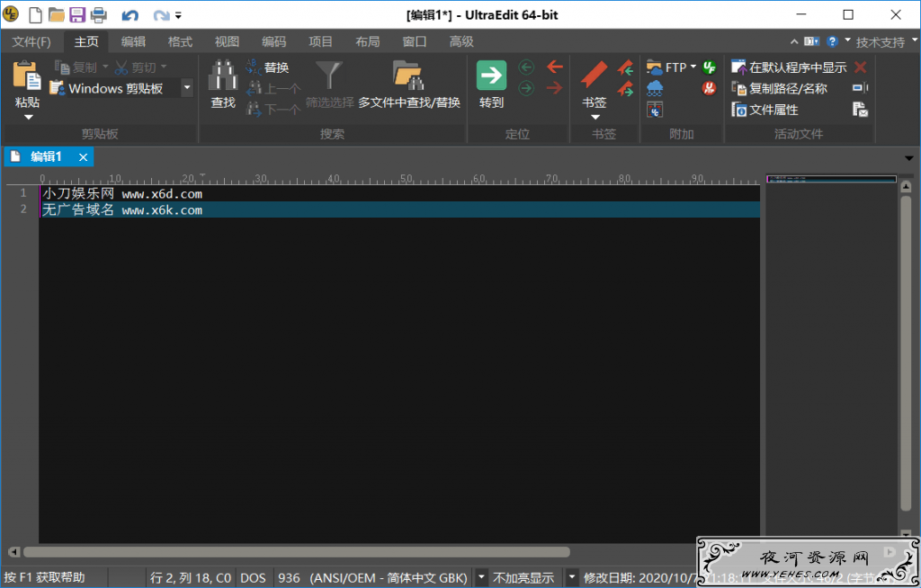
Task: Click the text line 小刀娱乐网 www.x6d.com
Action: (x=122, y=194)
